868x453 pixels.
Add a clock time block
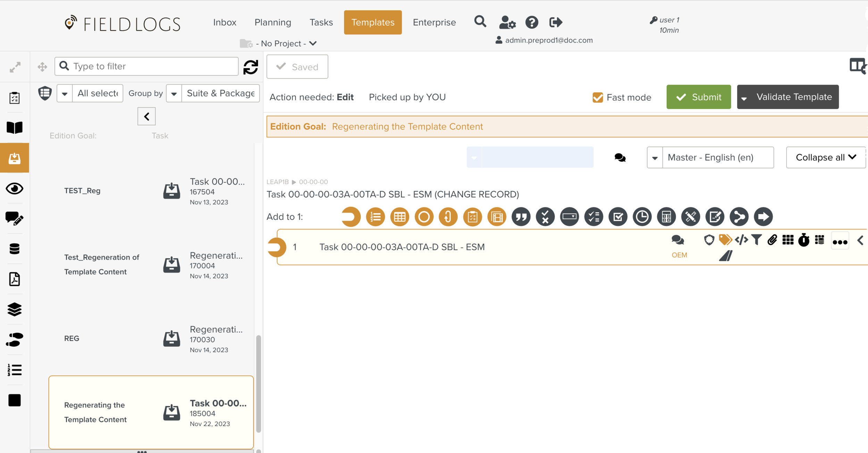click(x=642, y=217)
